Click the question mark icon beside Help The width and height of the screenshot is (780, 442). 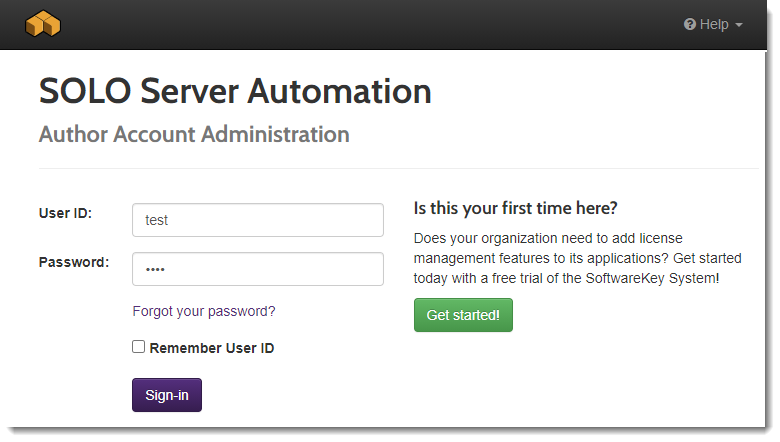(689, 24)
